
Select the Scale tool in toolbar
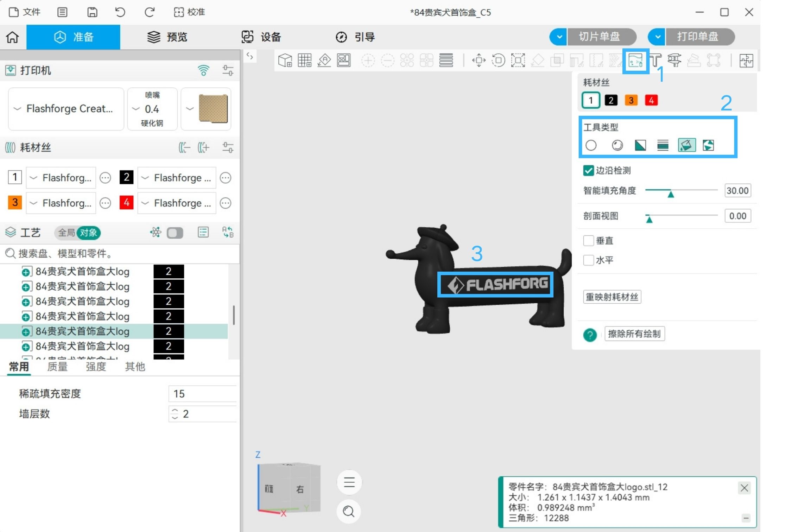click(x=518, y=60)
